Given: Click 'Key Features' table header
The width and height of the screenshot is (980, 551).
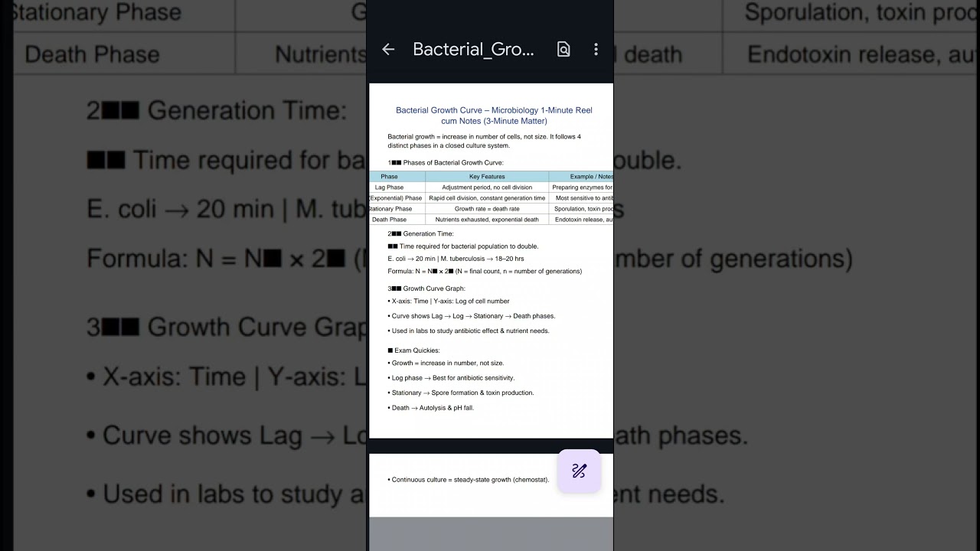Looking at the screenshot, I should click(487, 177).
